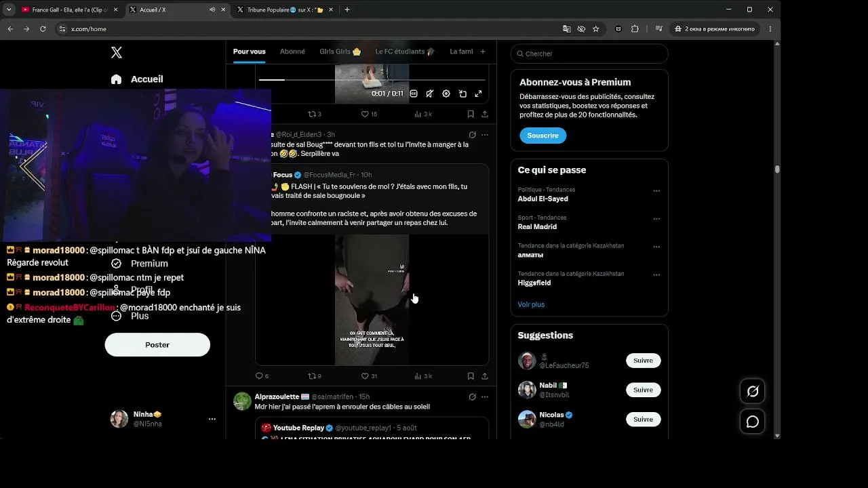
Task: Open the @FocusMedia_Fr profile handle
Action: click(330, 175)
